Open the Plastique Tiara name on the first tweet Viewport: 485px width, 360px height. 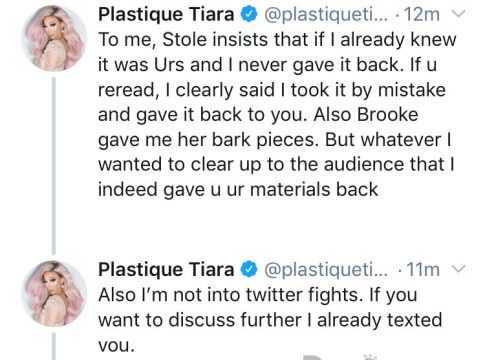(166, 15)
